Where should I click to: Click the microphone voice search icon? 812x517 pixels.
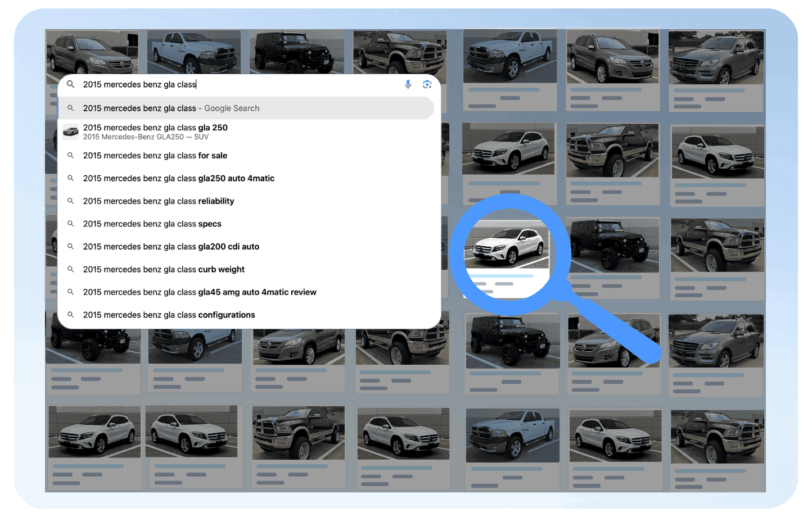(408, 84)
